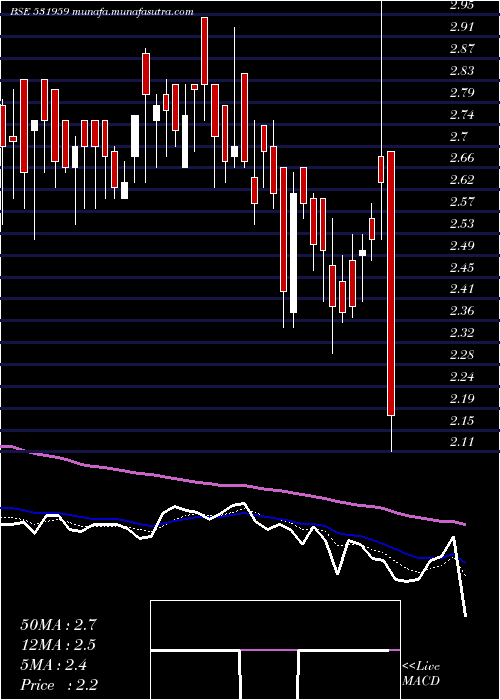
Task: Select the 2.24 price axis label
Action: (x=462, y=377)
